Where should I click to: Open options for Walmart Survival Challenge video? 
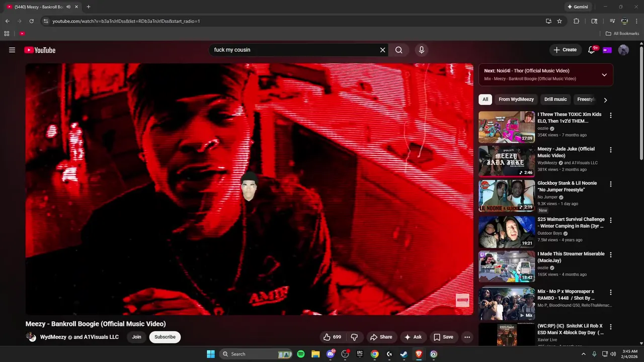coord(611,220)
